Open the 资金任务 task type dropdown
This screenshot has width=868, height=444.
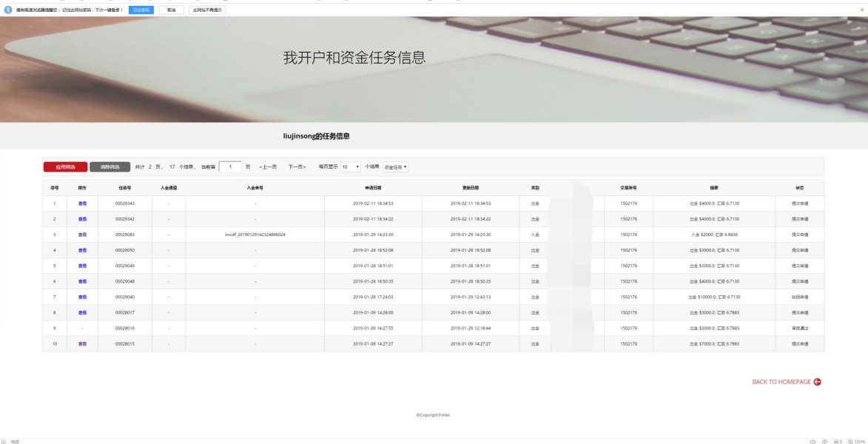coord(396,167)
